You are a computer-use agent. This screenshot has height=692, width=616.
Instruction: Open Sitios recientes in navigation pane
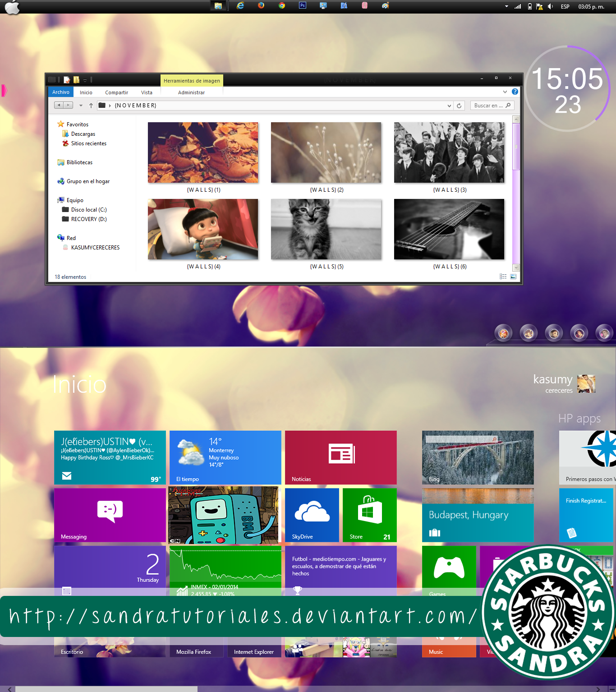pyautogui.click(x=88, y=143)
